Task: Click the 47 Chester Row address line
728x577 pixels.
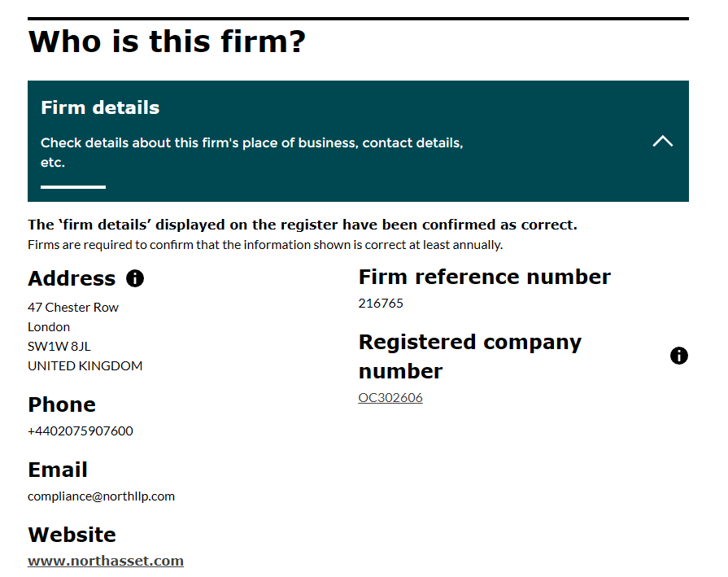Action: [x=73, y=307]
